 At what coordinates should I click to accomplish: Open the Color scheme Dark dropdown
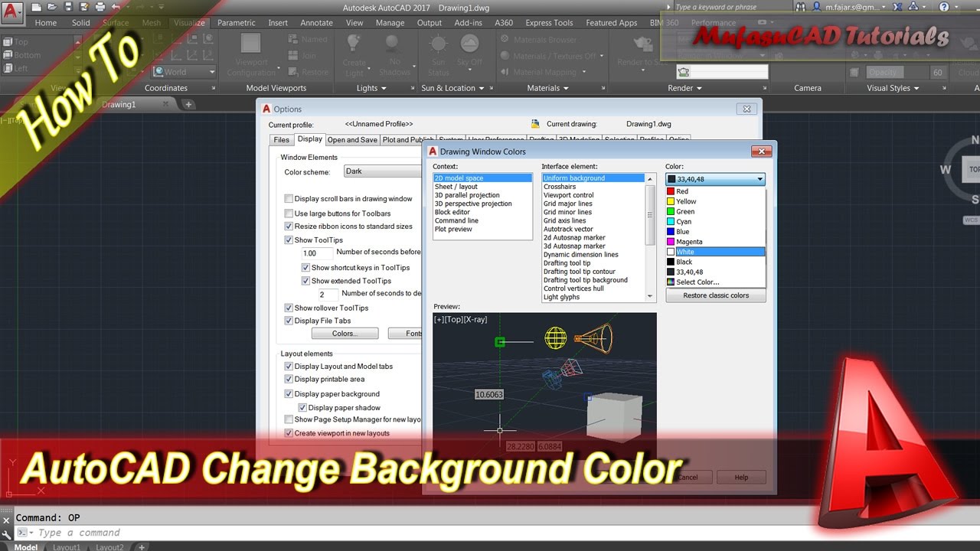383,171
